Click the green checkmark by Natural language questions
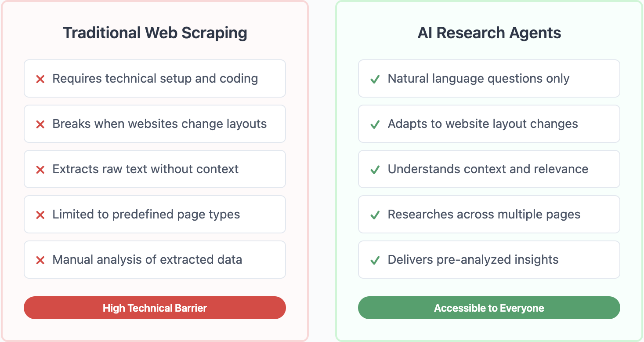The height and width of the screenshot is (342, 644). point(375,80)
